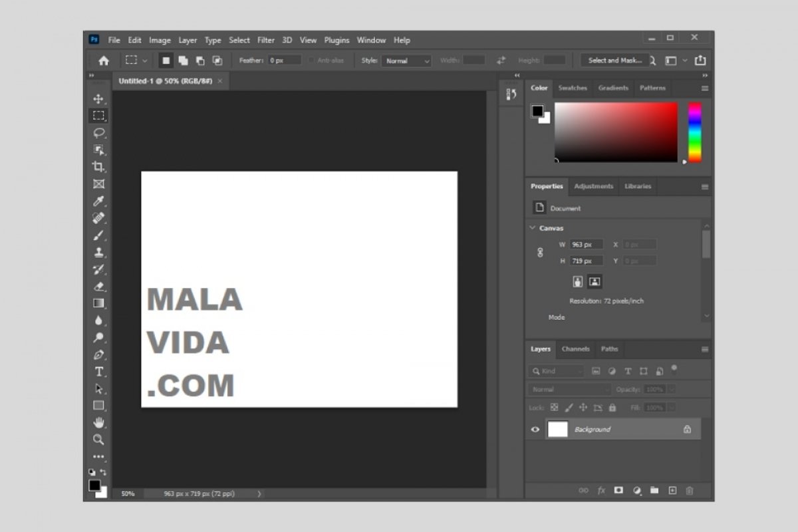Open the Filter menu
Image resolution: width=798 pixels, height=532 pixels.
[x=266, y=40]
